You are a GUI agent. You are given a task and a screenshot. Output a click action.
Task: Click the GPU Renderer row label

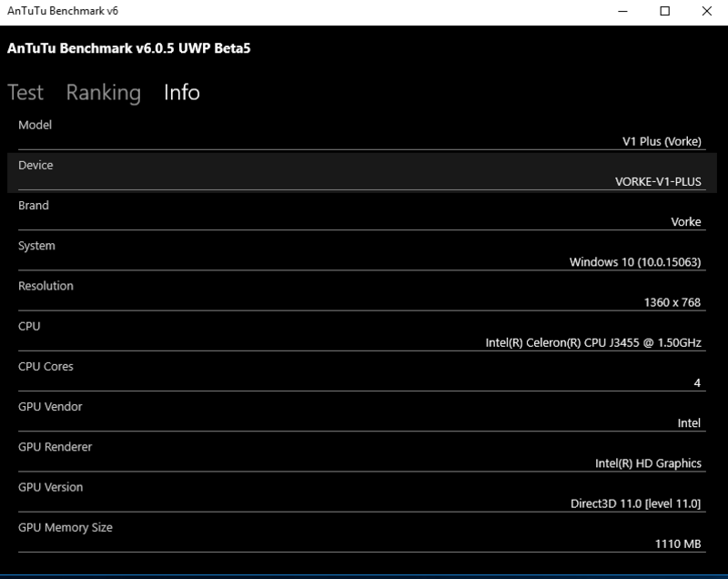coord(55,447)
